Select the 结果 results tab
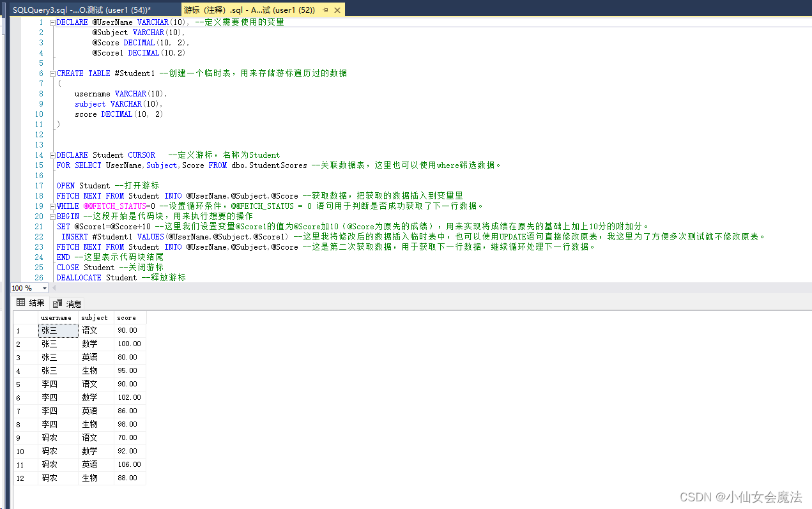 tap(31, 303)
